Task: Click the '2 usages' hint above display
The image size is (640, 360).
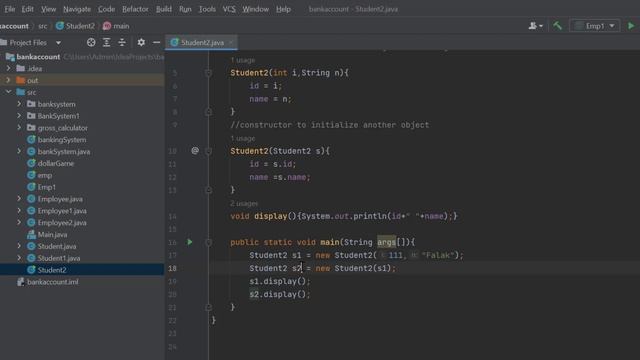Action: coord(244,203)
